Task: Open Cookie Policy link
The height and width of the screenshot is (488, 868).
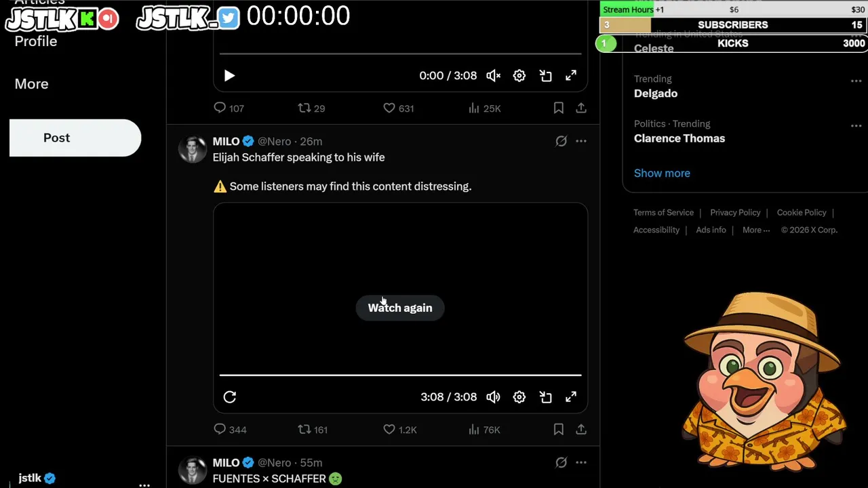Action: coord(802,212)
